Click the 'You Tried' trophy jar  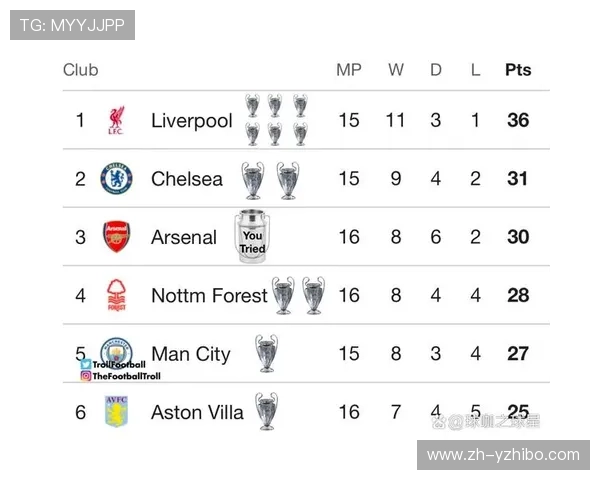coord(252,237)
